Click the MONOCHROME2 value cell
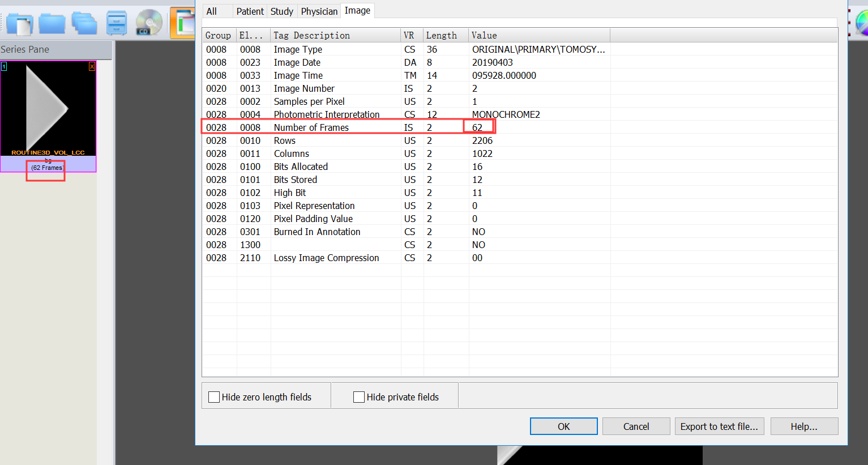Screen dimensions: 868x465 506,114
